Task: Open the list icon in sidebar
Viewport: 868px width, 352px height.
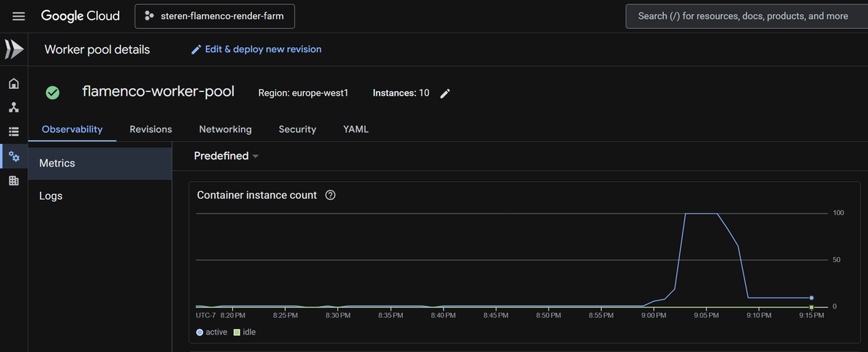Action: coord(13,132)
